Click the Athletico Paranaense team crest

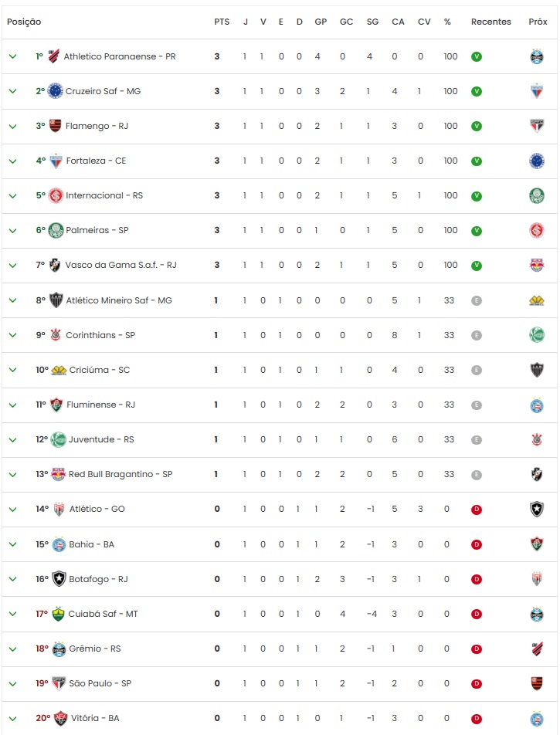click(x=54, y=56)
